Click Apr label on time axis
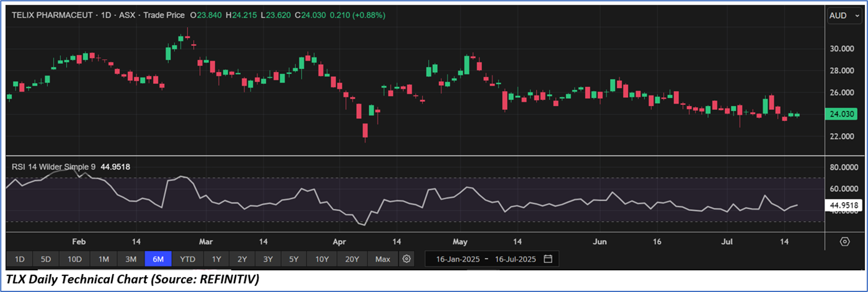 [339, 242]
